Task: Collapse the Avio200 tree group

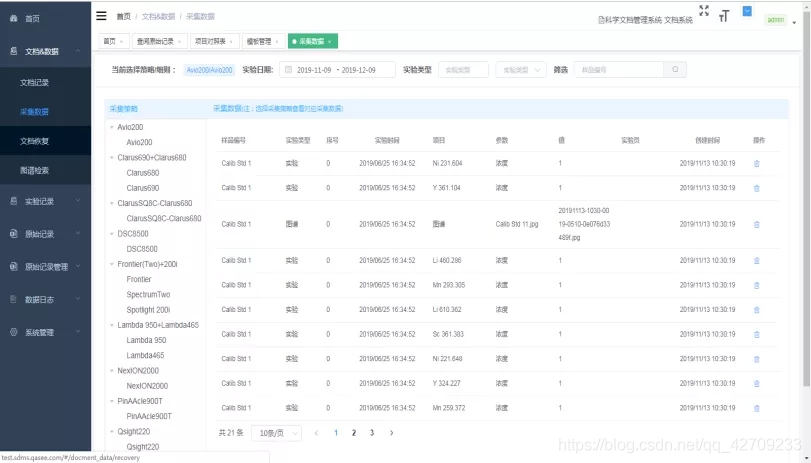Action: coord(112,127)
